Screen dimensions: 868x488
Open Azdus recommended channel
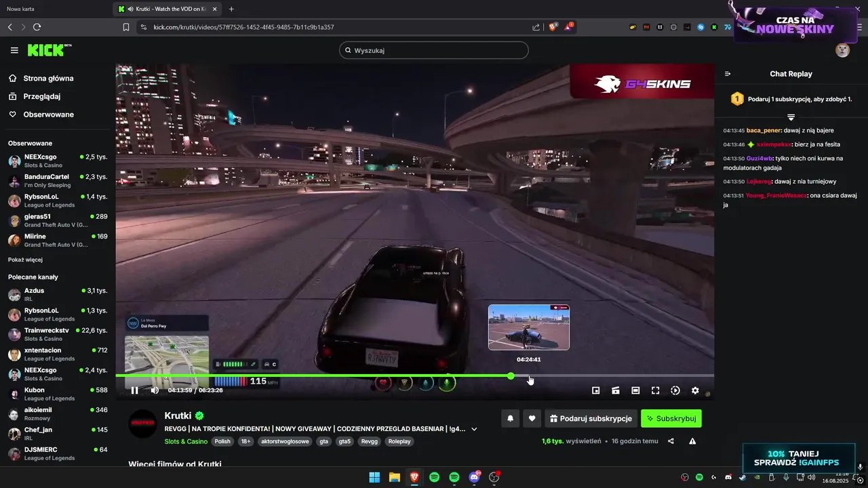58,294
